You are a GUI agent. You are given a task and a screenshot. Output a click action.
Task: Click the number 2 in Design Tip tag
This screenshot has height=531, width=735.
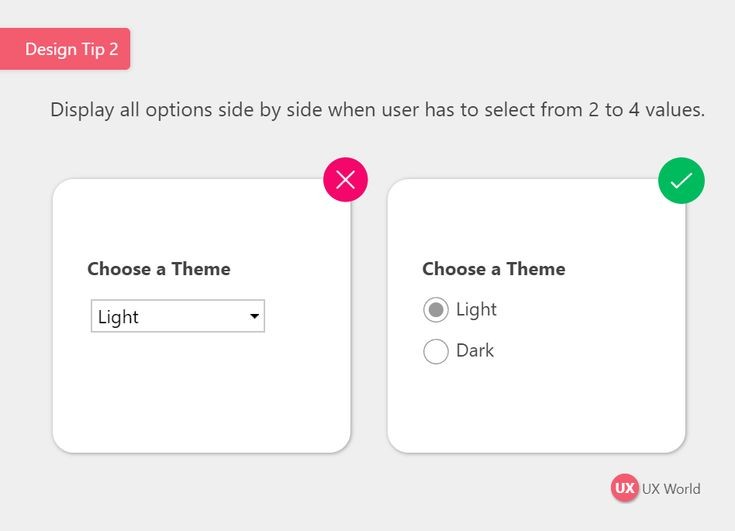[113, 49]
